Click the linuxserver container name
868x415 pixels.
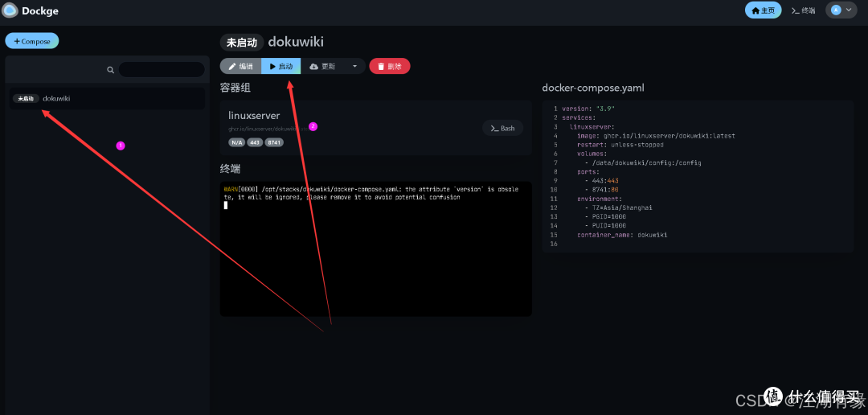click(x=254, y=115)
